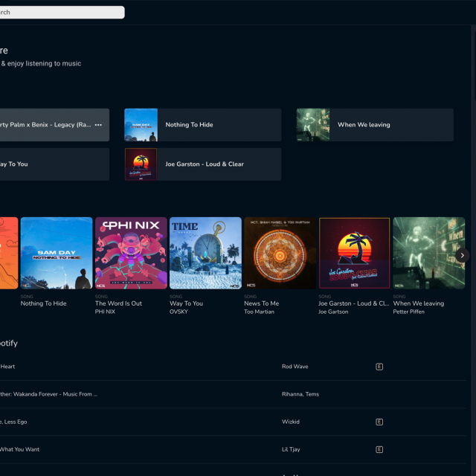Click the PHI NIX artist name
476x476 pixels.
tap(105, 312)
